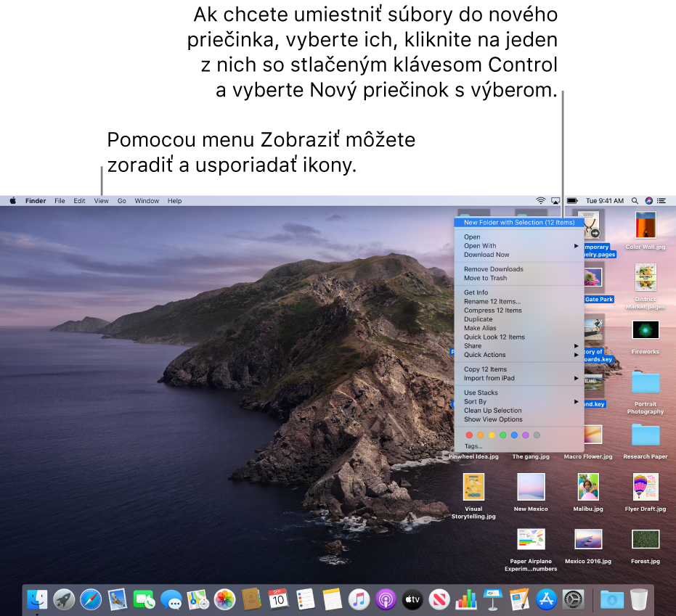Click the menu bar clock showing Tue 9:41 AM

pyautogui.click(x=604, y=201)
